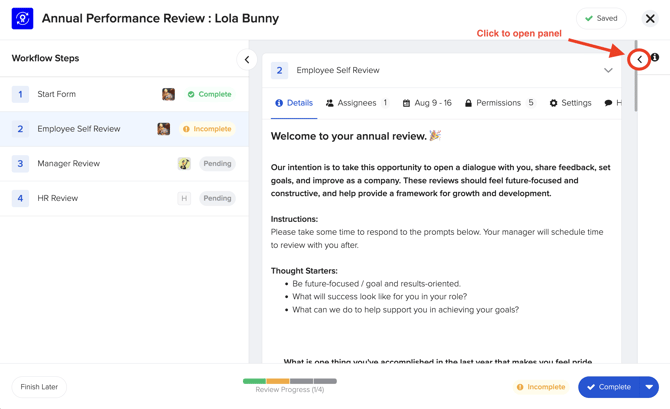Expand Employee Self Review step chevron
This screenshot has height=409, width=670.
(608, 71)
